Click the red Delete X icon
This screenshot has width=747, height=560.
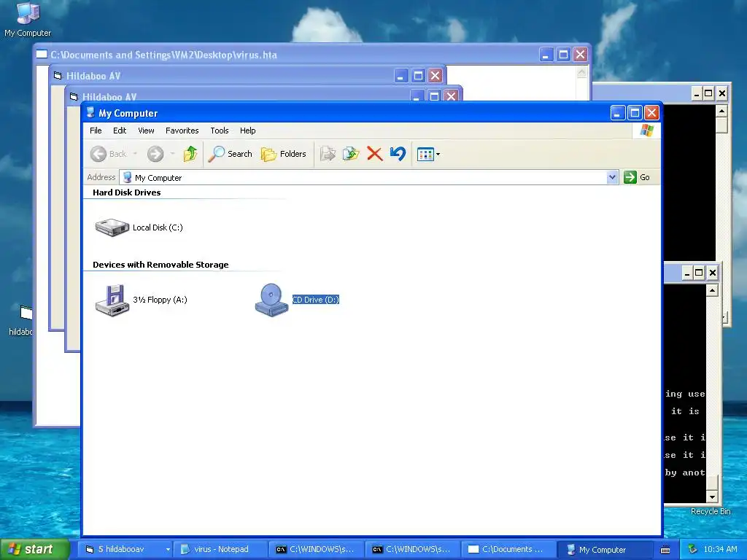[374, 154]
